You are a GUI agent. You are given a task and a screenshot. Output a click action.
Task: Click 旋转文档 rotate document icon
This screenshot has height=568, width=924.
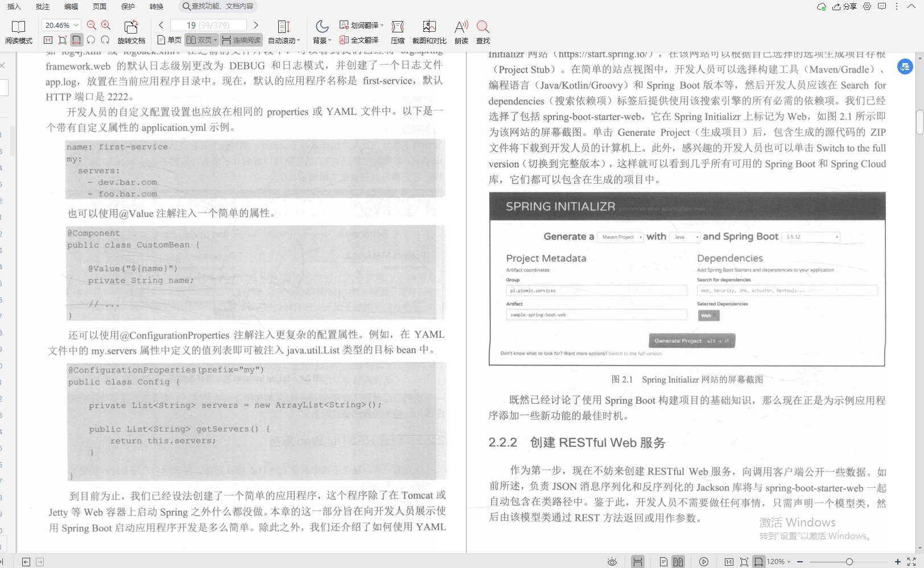pyautogui.click(x=131, y=32)
